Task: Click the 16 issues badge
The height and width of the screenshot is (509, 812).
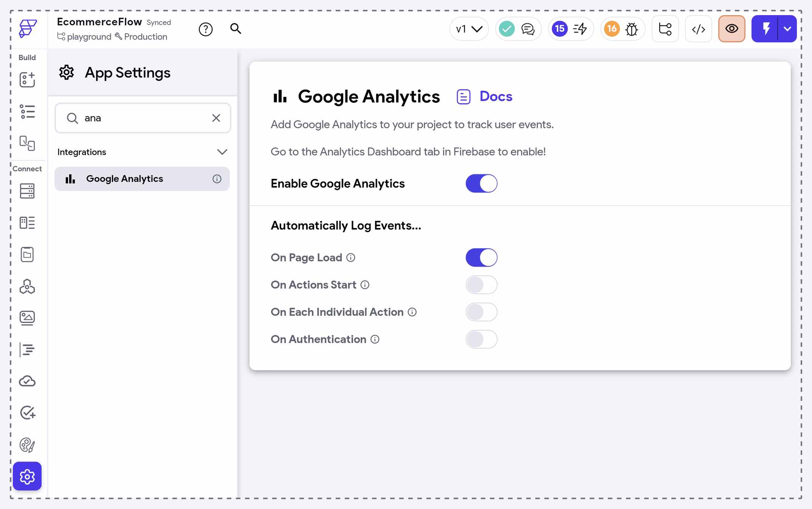Action: click(612, 29)
